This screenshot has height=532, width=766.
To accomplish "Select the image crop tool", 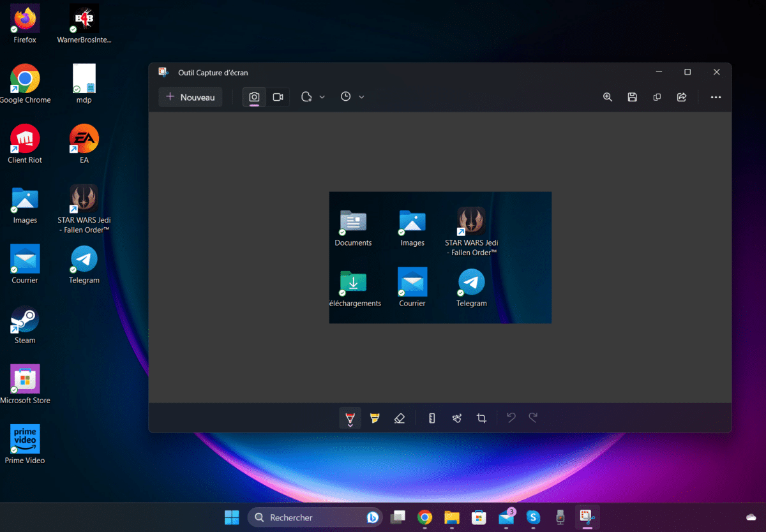I will (482, 418).
